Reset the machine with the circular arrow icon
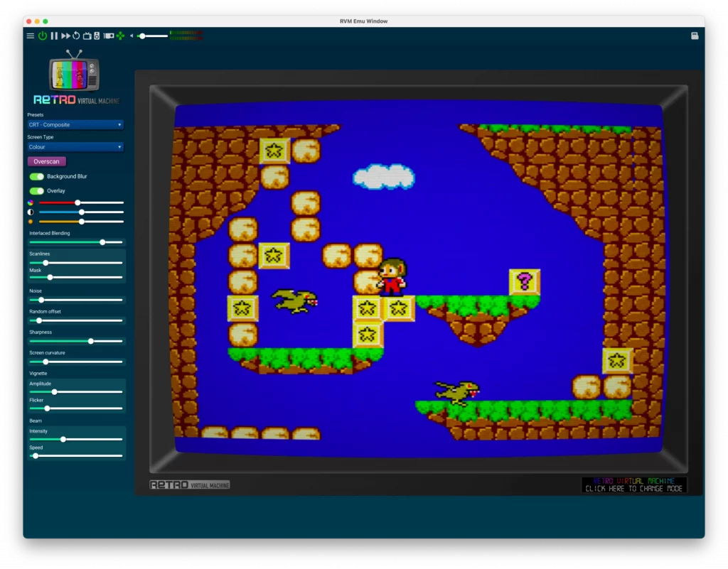 click(76, 36)
